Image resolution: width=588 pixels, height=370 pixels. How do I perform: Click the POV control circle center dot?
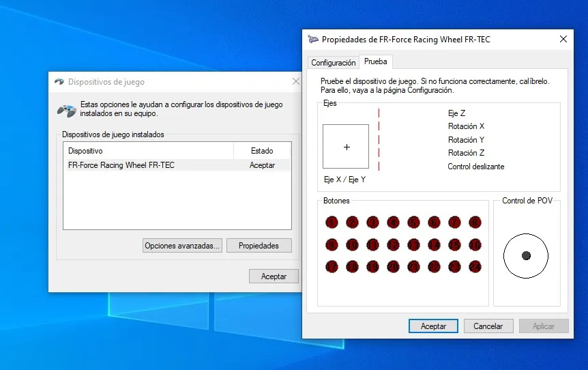click(526, 256)
